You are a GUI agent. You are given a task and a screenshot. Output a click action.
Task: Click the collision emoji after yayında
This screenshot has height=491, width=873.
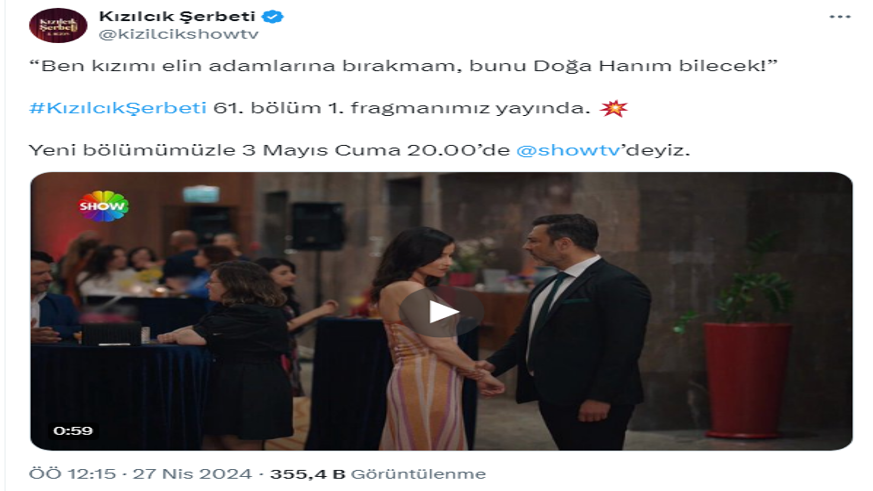(614, 107)
